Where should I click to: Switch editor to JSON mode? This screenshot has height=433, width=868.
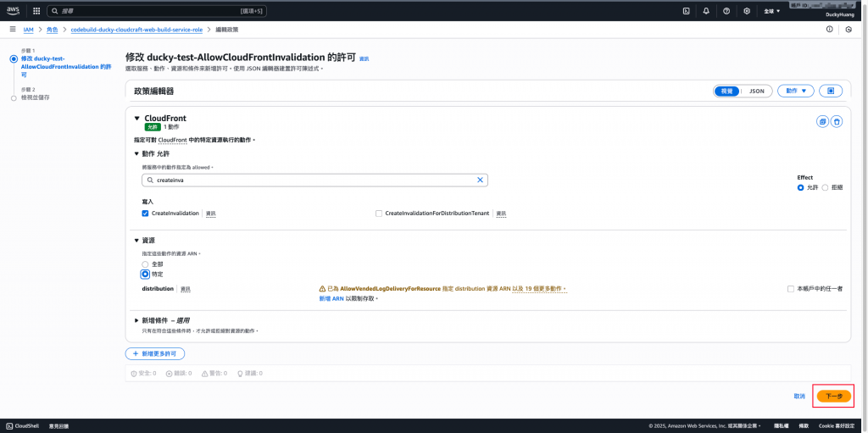756,91
